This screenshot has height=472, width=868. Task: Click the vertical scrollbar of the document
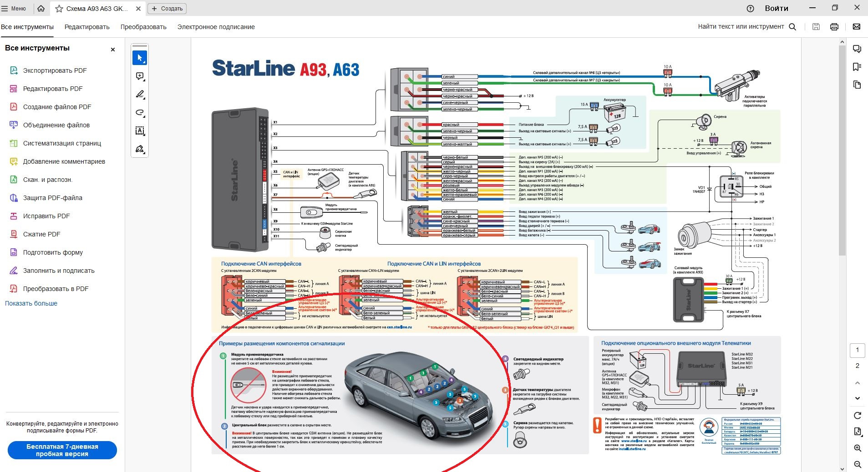pos(842,150)
